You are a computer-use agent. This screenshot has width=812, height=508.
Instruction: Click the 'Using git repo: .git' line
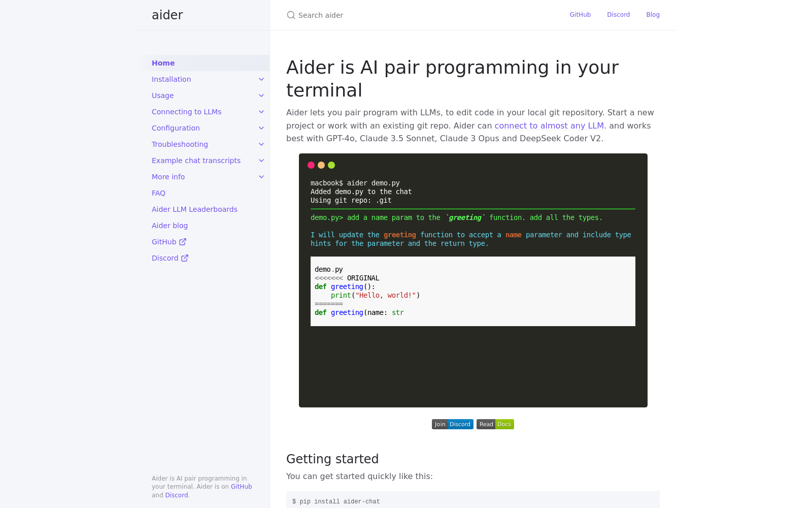click(351, 200)
